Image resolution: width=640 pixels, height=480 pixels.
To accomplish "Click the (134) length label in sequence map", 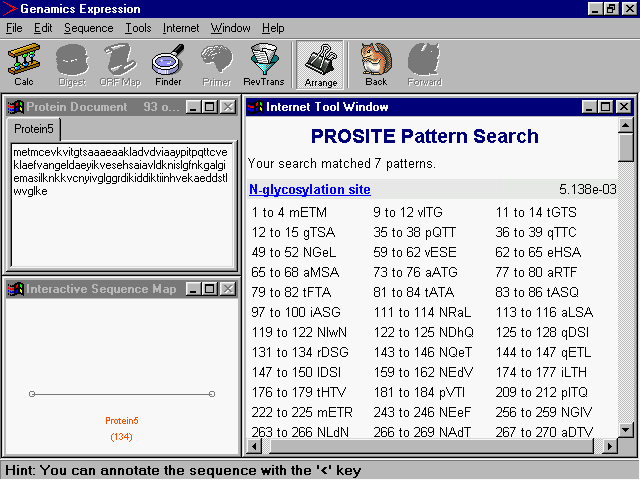I will (x=121, y=437).
